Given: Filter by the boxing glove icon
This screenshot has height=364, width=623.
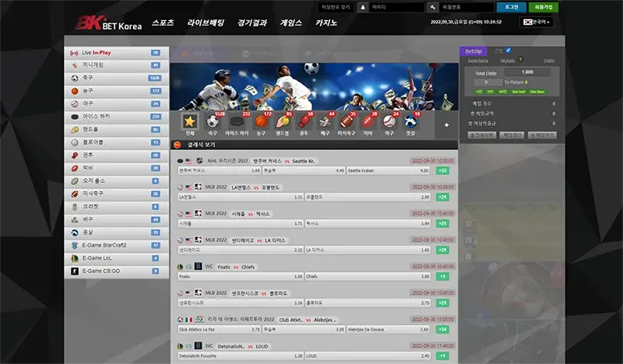Looking at the screenshot, I should click(304, 121).
